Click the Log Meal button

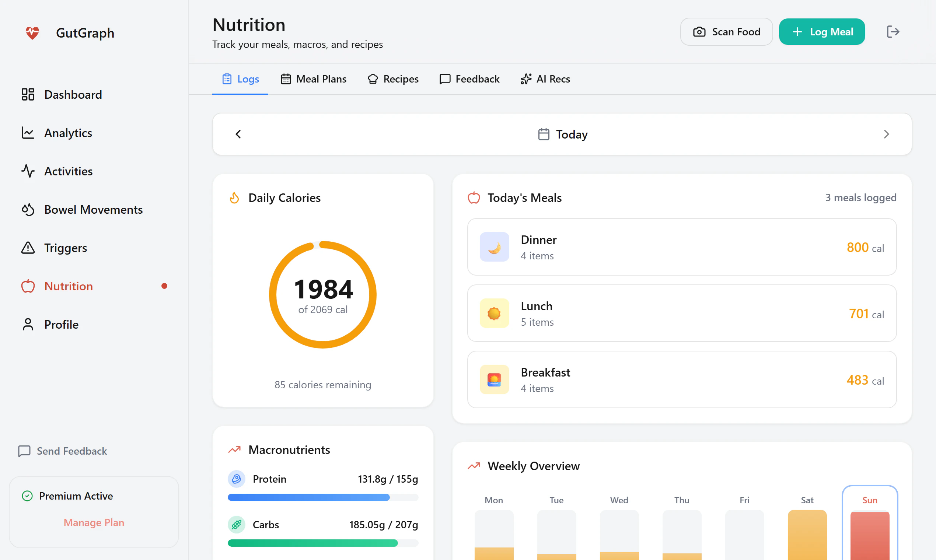pyautogui.click(x=822, y=32)
